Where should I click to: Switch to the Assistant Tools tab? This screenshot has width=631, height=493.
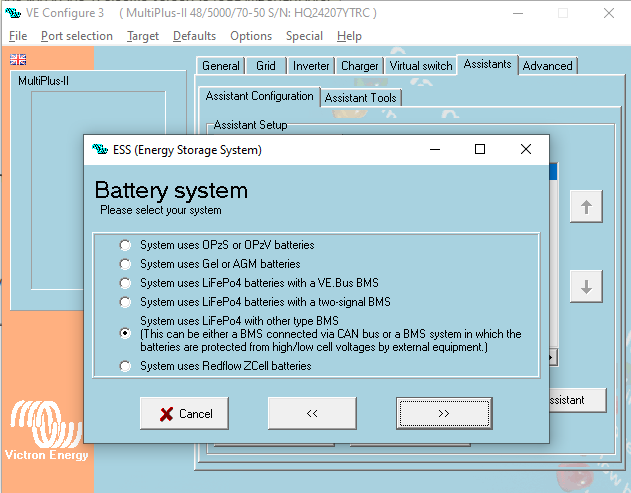[x=361, y=97]
